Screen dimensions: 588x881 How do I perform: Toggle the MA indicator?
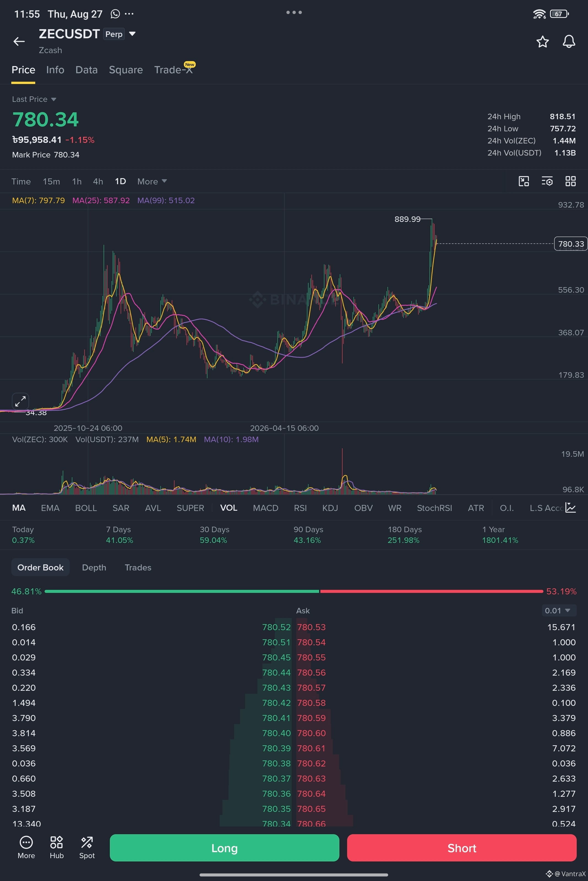19,508
